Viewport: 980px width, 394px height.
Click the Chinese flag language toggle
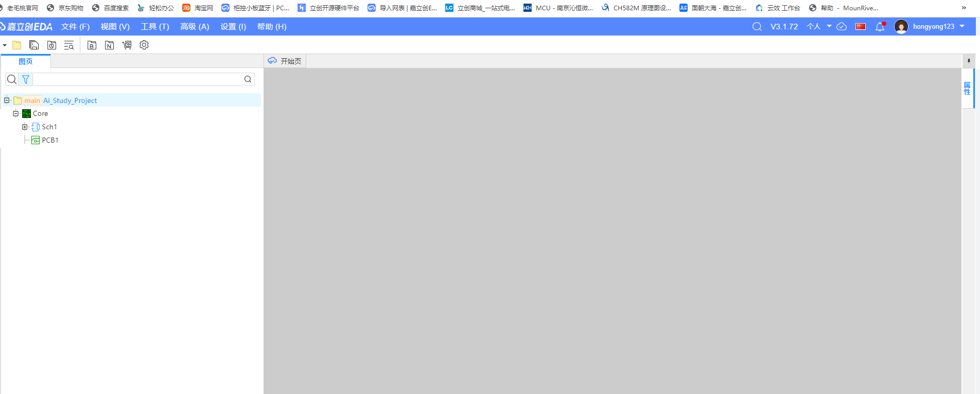tap(860, 27)
